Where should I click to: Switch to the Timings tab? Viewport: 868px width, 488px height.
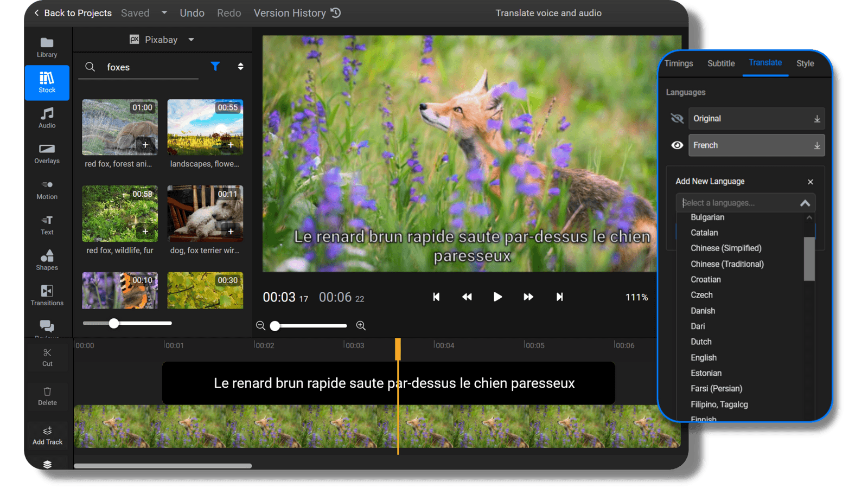[x=679, y=63]
